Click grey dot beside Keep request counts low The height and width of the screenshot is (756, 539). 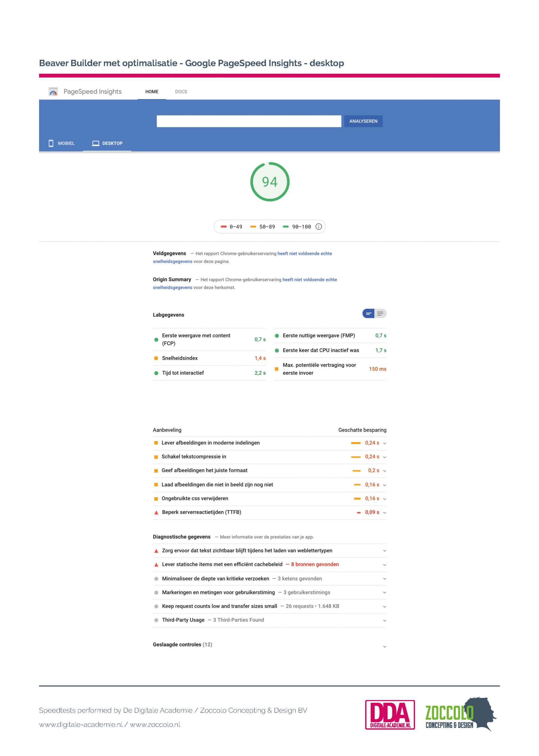tap(156, 606)
